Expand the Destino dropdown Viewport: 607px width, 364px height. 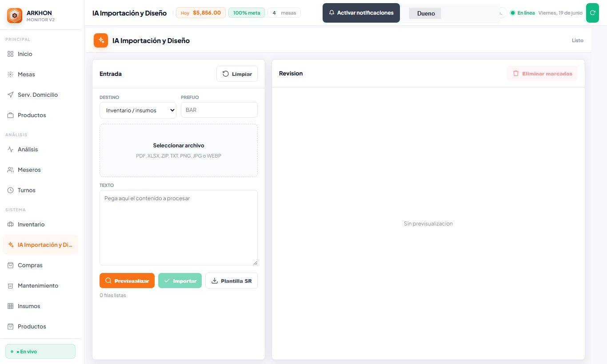pos(138,110)
